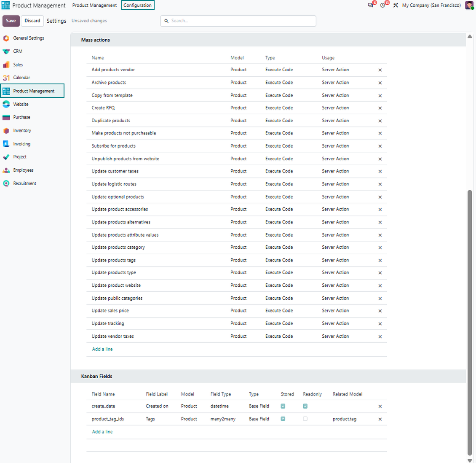Toggle Stored checkbox for create_date

(283, 406)
